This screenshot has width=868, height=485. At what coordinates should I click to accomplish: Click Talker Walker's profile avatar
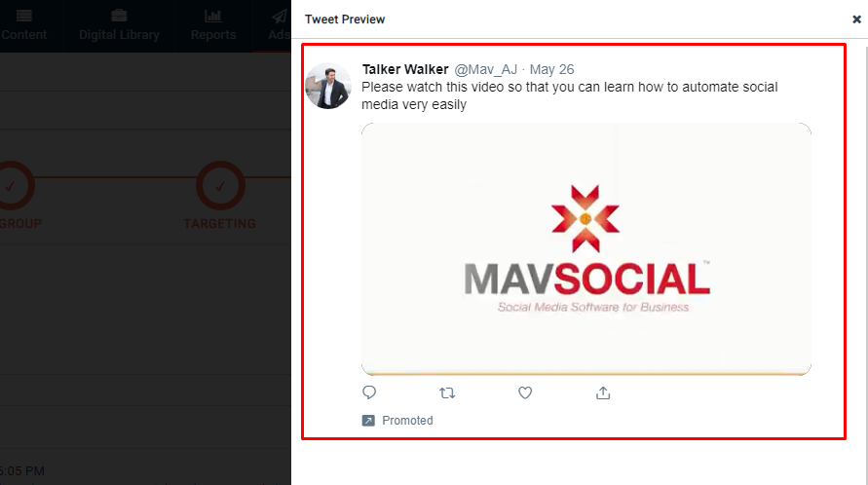click(328, 86)
